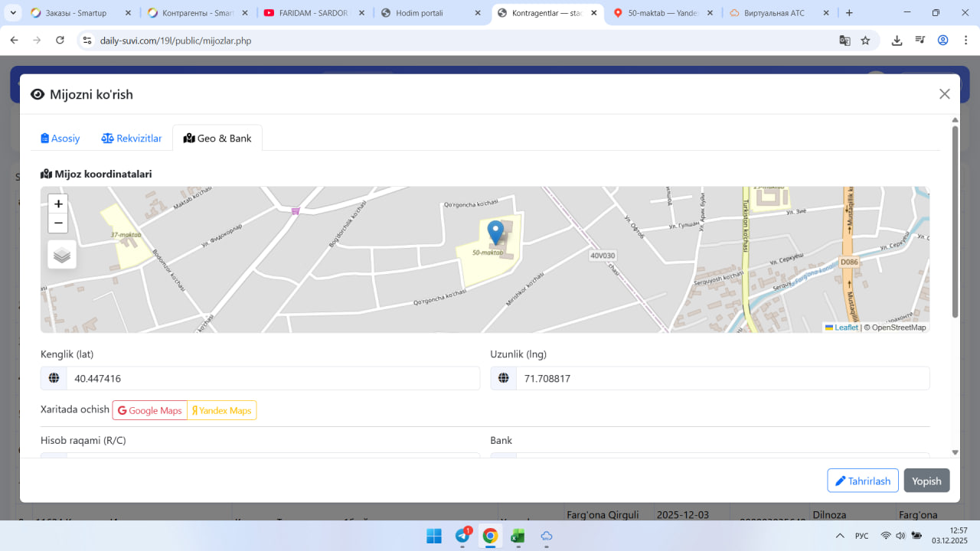Switch to the Asosiy tab
The height and width of the screenshot is (551, 980).
(60, 139)
